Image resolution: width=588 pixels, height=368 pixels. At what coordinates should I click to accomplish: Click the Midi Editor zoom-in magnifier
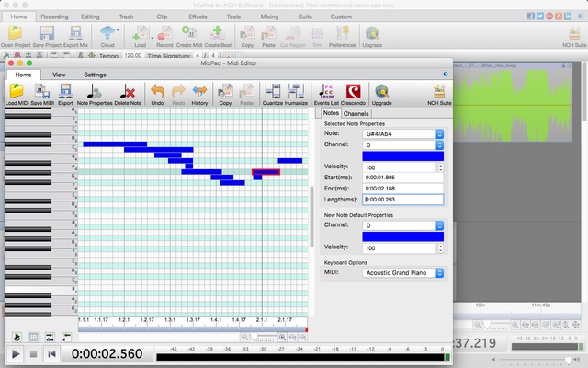pos(282,338)
